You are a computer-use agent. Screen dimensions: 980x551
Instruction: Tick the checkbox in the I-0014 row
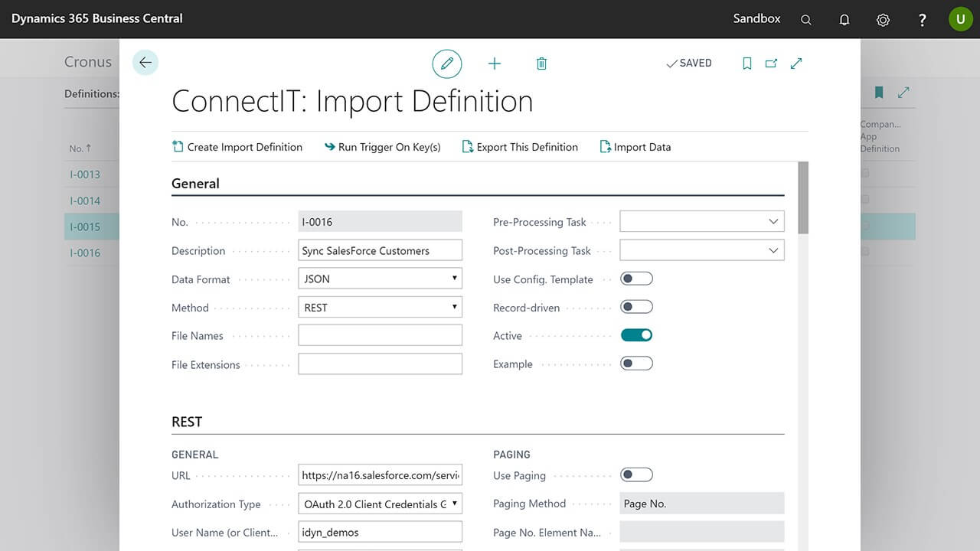(865, 200)
